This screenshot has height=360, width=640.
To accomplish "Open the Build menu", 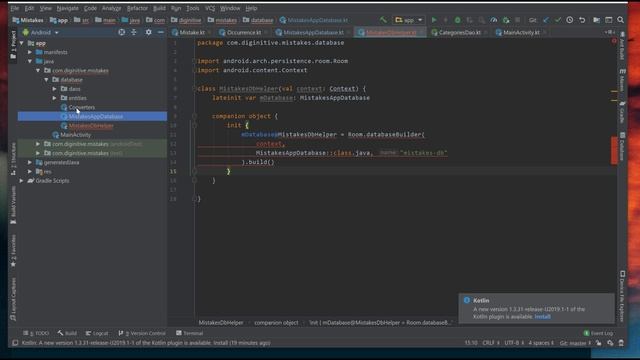I will 159,8.
